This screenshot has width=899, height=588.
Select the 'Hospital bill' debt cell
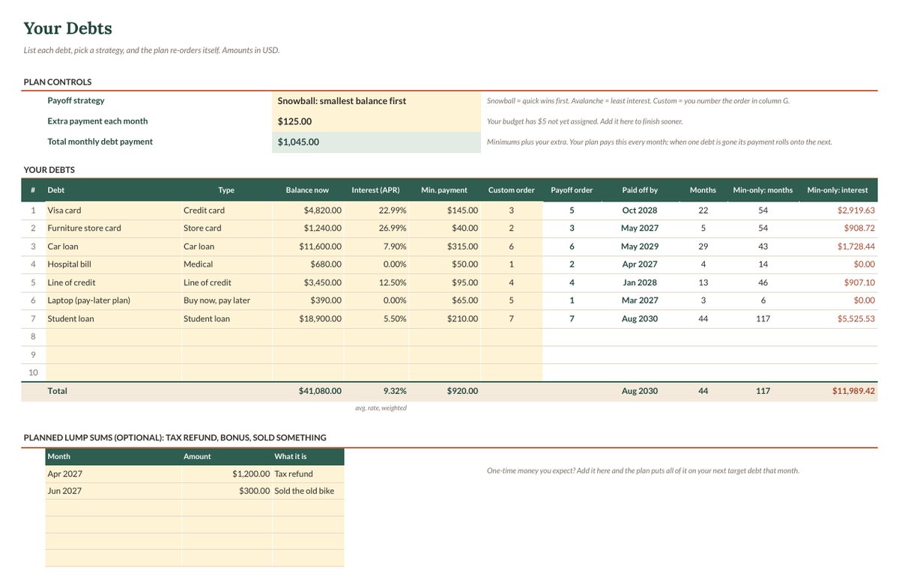coord(113,264)
